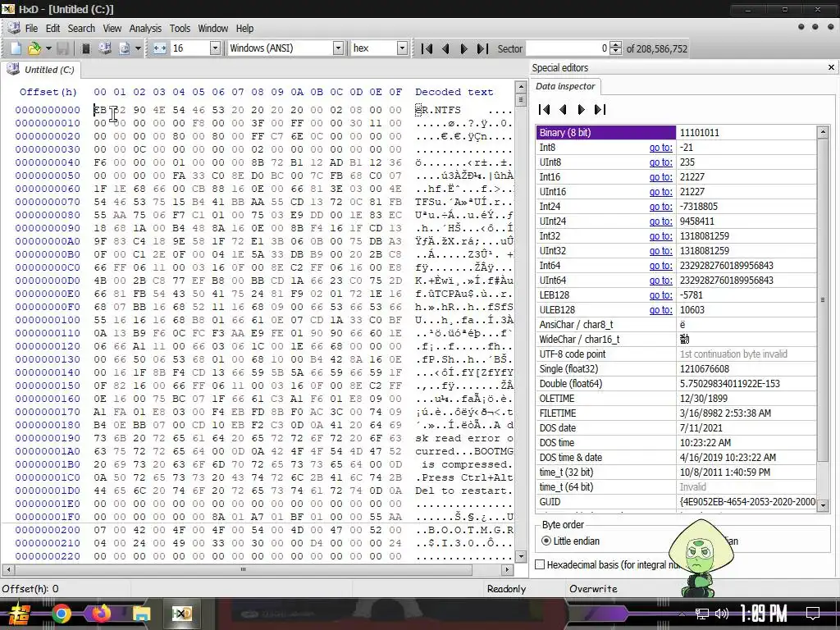
Task: Enable the Hexadecimal basis checkbox
Action: pos(540,564)
